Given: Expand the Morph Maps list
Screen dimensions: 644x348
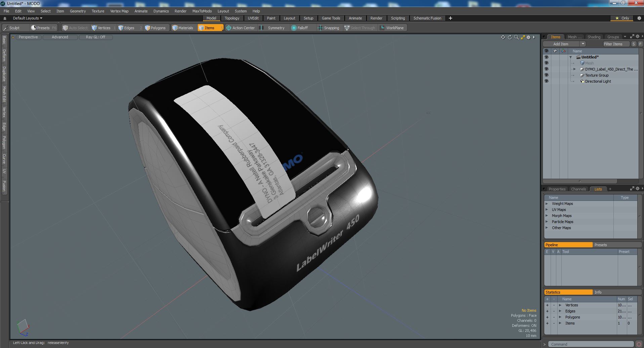Looking at the screenshot, I should (x=547, y=216).
